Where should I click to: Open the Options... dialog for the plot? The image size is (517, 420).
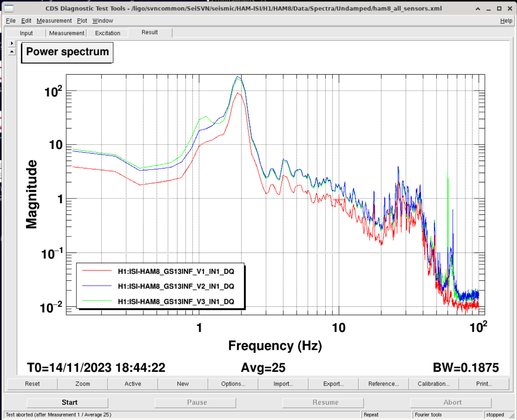pos(233,384)
